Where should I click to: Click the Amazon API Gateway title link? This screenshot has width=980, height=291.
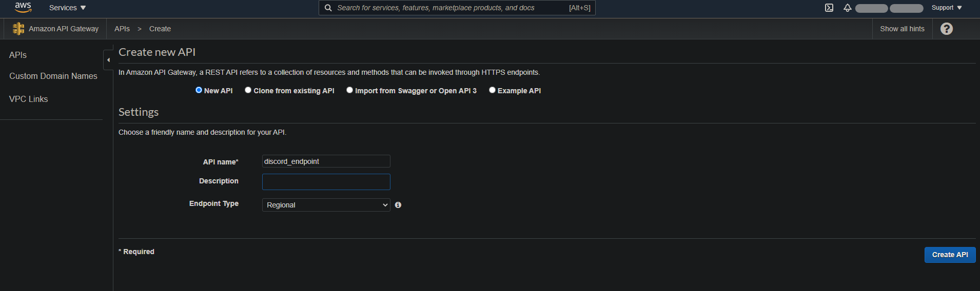(64, 29)
